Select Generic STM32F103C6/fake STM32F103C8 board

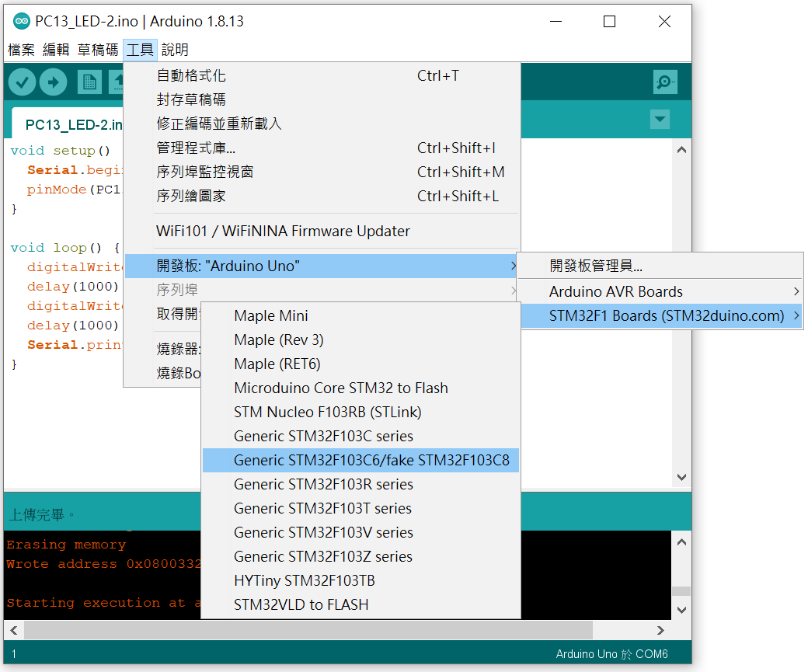click(x=360, y=460)
